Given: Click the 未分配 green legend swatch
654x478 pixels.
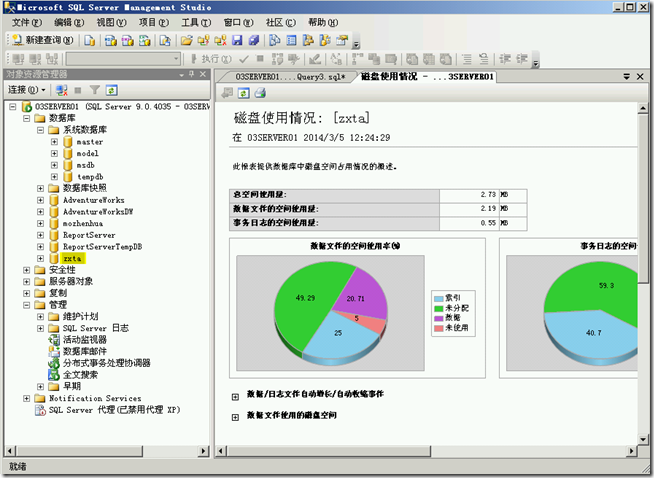Looking at the screenshot, I should tap(438, 309).
